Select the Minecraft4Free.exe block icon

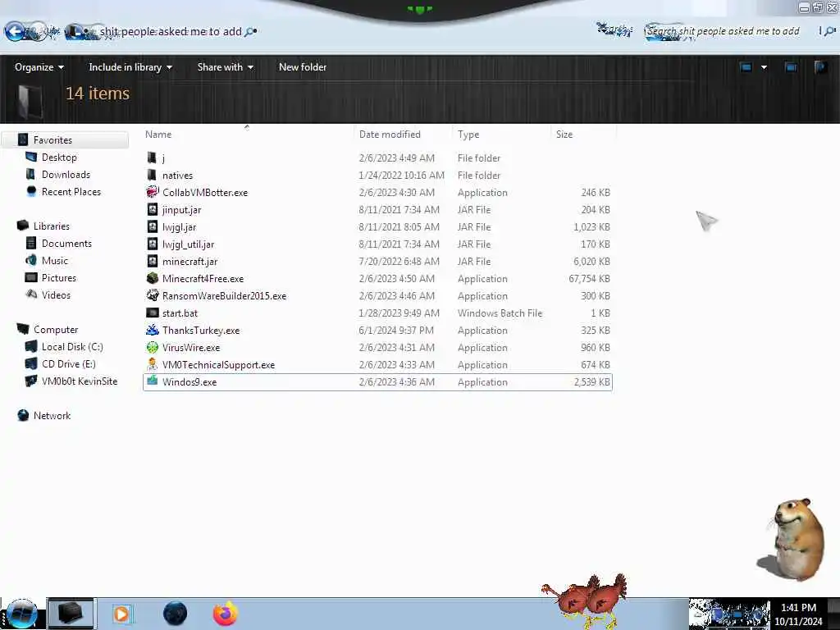[153, 278]
